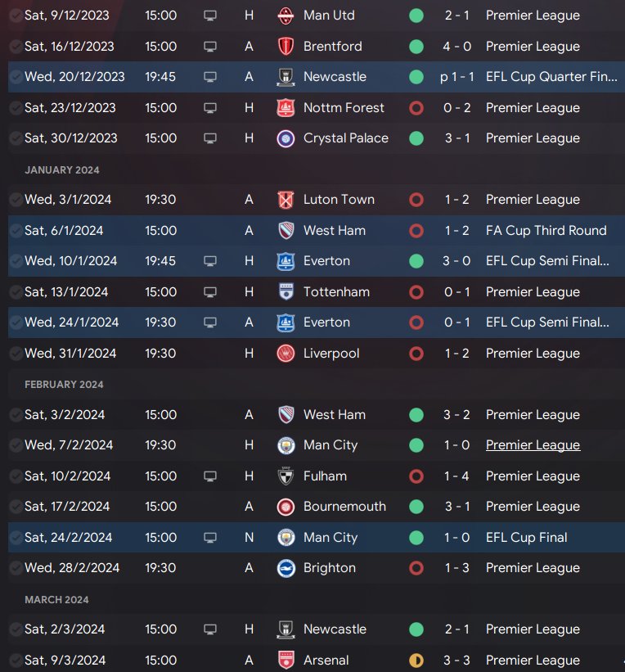
Task: Click the Tottenham club badge
Action: click(286, 292)
